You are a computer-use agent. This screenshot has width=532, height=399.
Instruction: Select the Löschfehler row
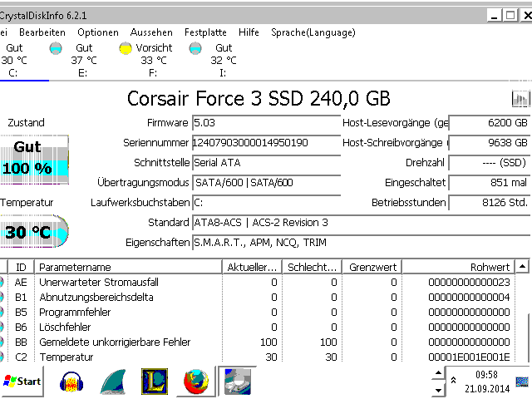pyautogui.click(x=257, y=327)
